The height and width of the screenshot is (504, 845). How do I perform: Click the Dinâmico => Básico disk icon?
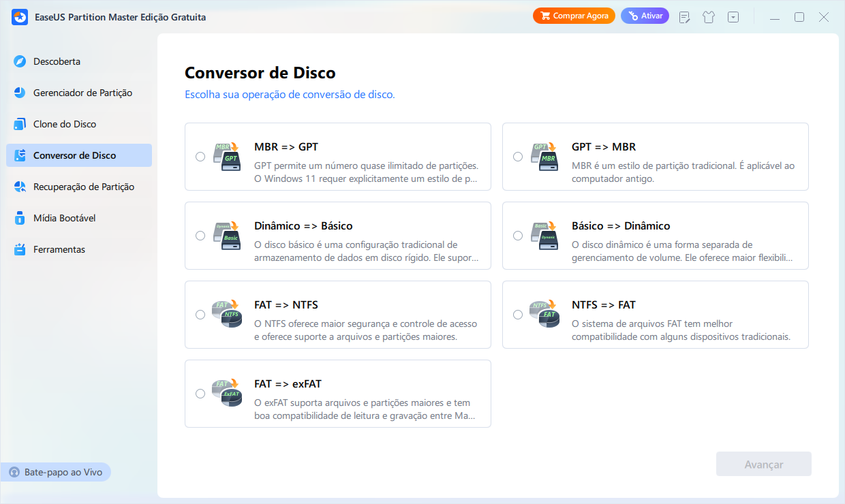pyautogui.click(x=228, y=236)
